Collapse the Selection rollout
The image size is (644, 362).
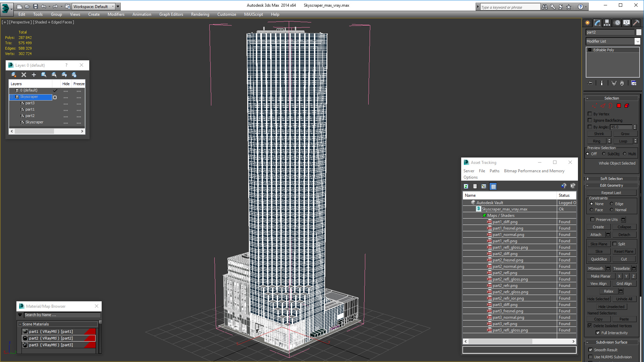click(612, 98)
